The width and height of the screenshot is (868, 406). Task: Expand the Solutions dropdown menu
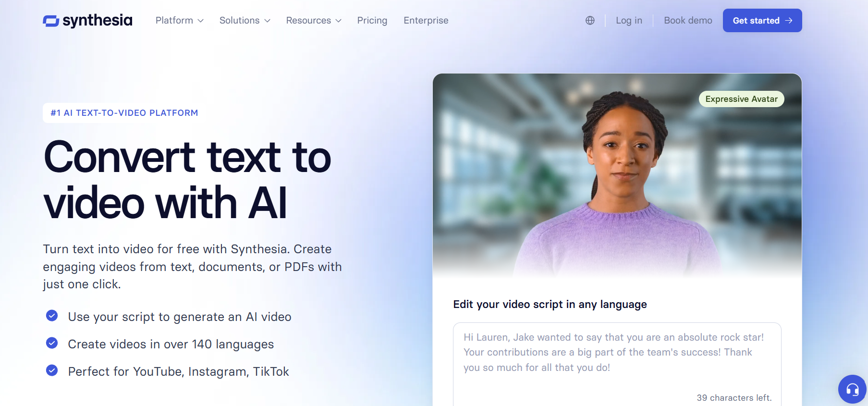(245, 21)
